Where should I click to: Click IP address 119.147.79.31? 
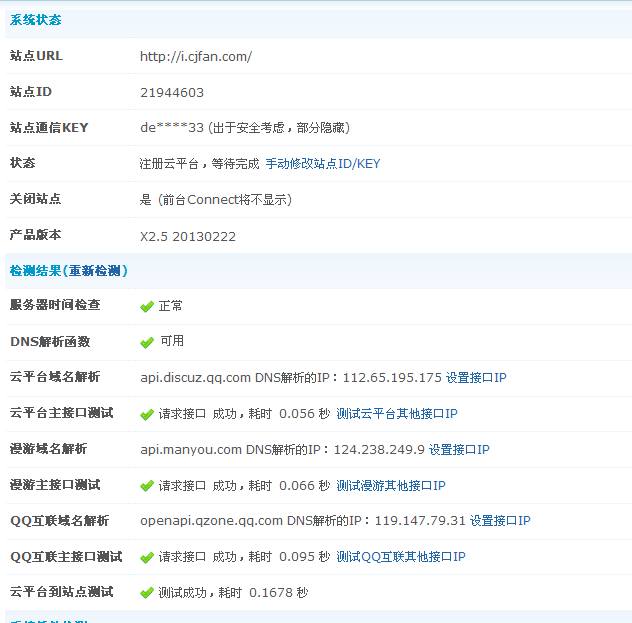pyautogui.click(x=420, y=521)
